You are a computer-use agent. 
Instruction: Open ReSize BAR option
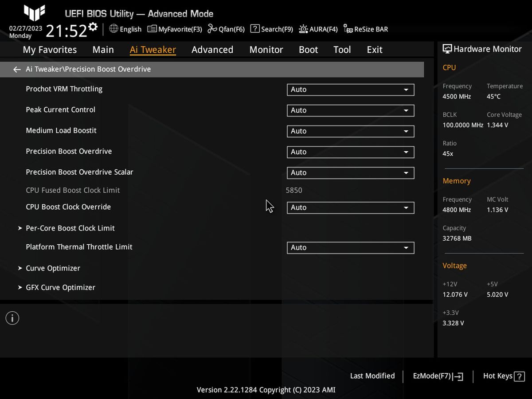[366, 29]
